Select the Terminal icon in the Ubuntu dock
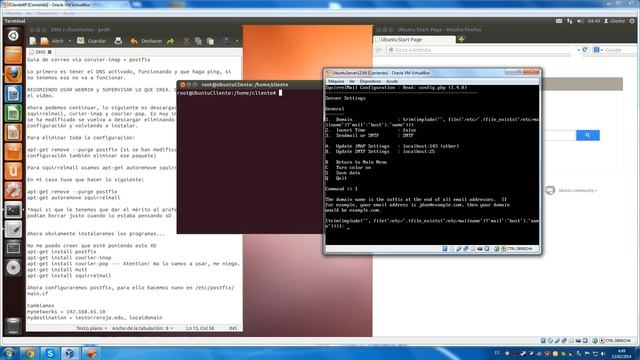 click(13, 210)
